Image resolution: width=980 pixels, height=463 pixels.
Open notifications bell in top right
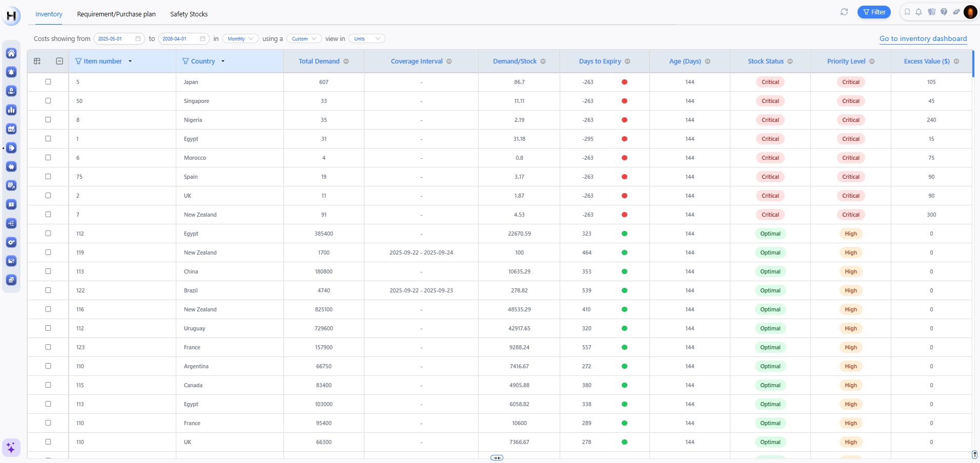(918, 12)
